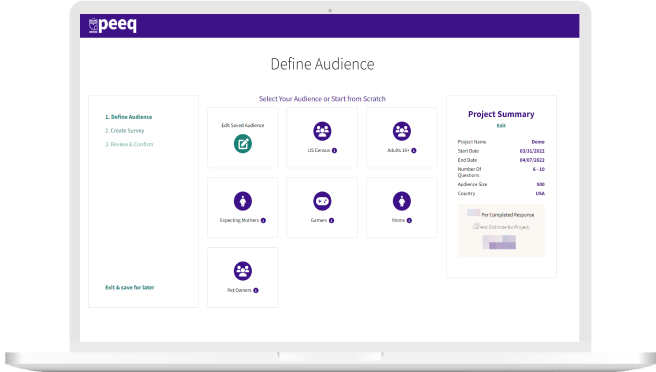
Task: Click the Start Date value 03/31/2022
Action: click(x=532, y=151)
